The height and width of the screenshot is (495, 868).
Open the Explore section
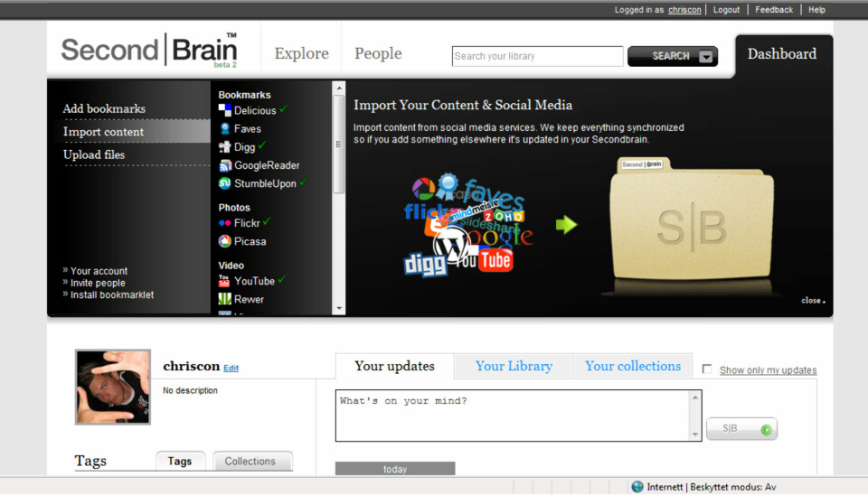tap(302, 53)
